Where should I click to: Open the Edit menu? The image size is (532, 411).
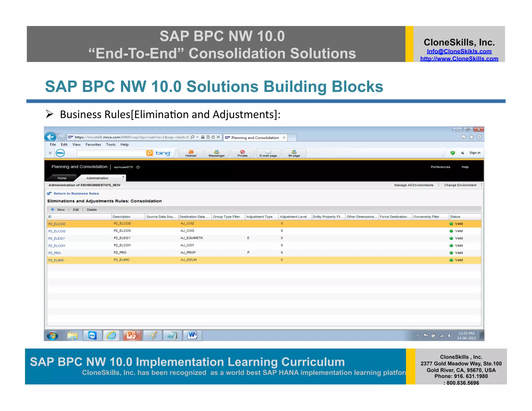(x=64, y=144)
